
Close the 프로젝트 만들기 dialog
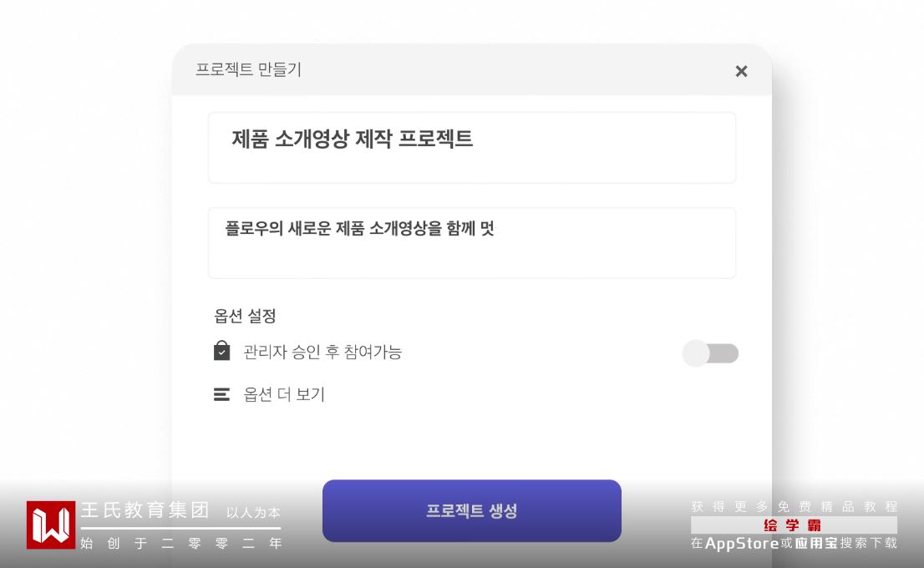pos(741,71)
